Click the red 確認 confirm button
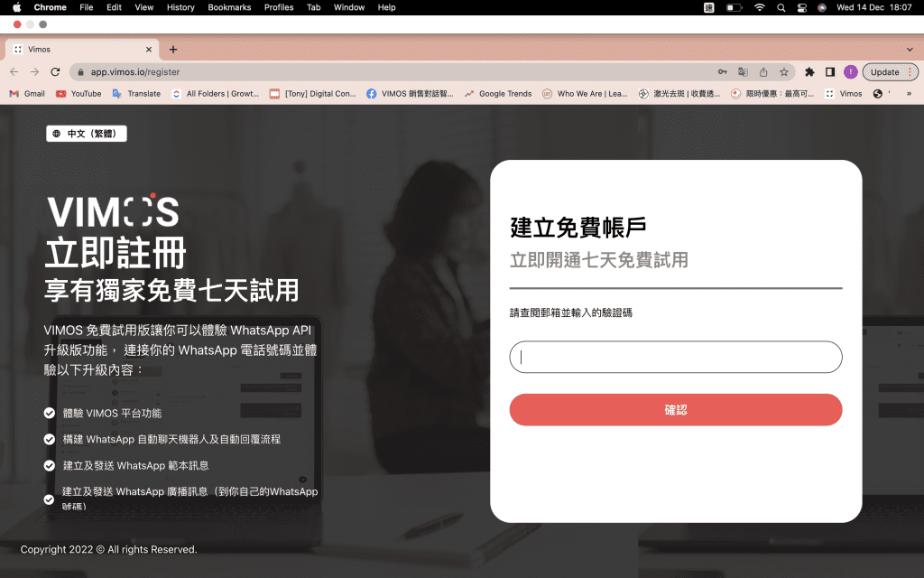 point(675,409)
